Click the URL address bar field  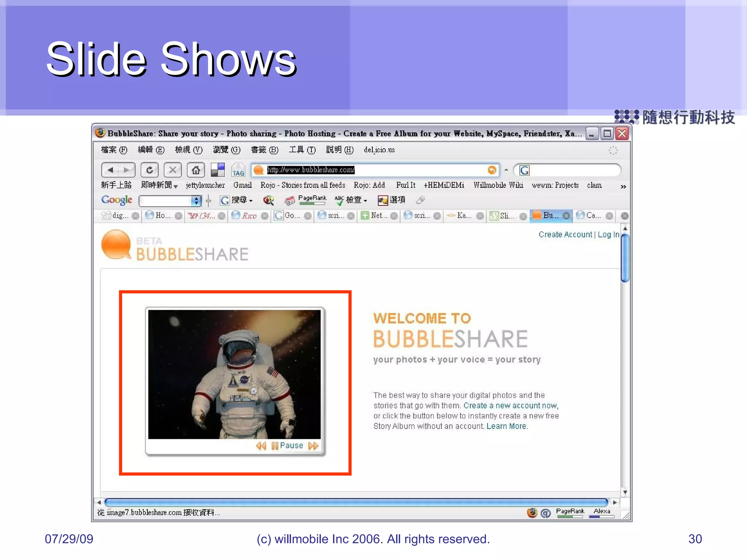[x=375, y=170]
